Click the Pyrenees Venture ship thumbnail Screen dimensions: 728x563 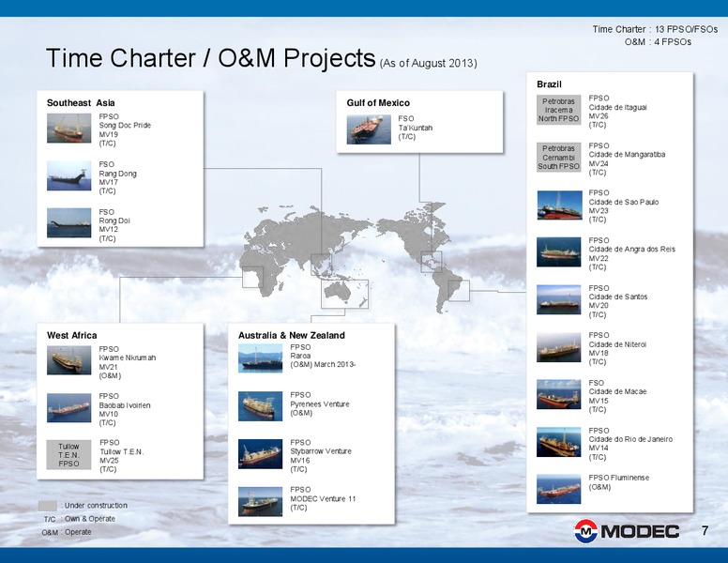260,406
